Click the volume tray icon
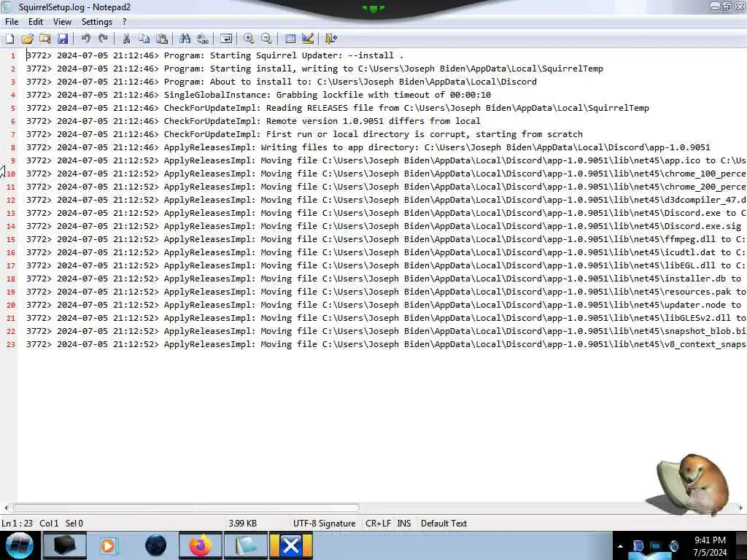The width and height of the screenshot is (747, 560). 673,546
